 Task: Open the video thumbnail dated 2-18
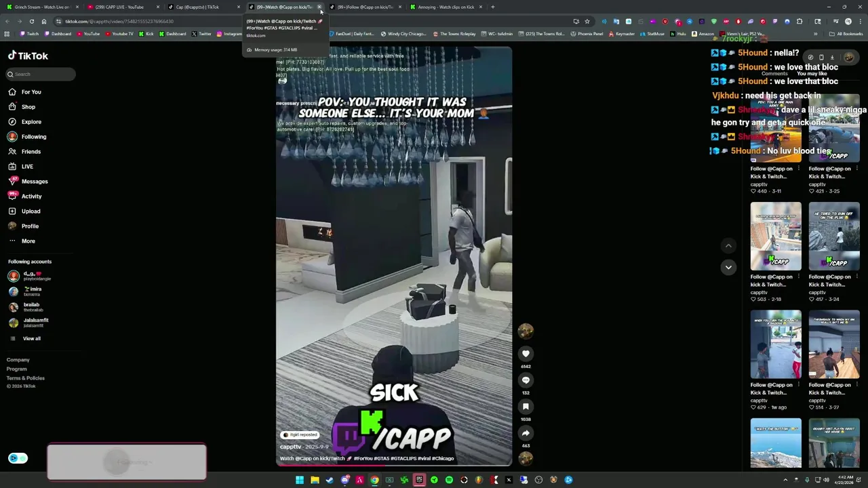[x=776, y=236]
